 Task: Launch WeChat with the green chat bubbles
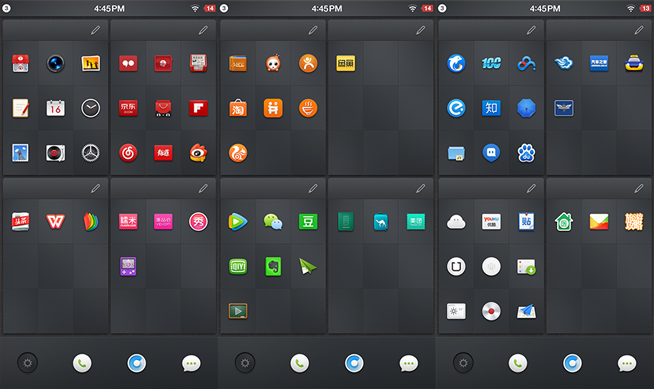(x=273, y=222)
